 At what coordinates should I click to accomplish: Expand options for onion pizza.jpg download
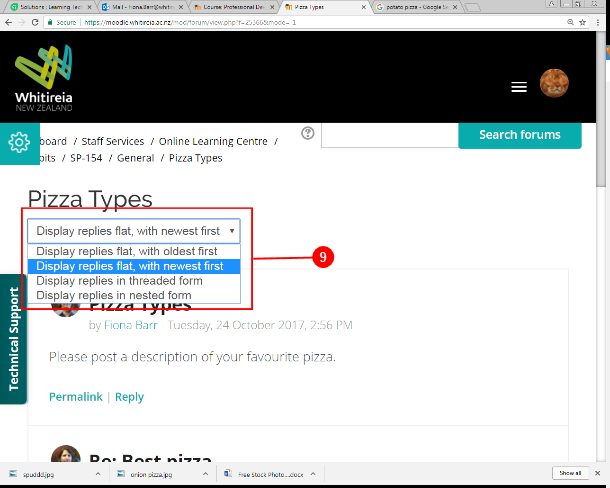point(205,474)
